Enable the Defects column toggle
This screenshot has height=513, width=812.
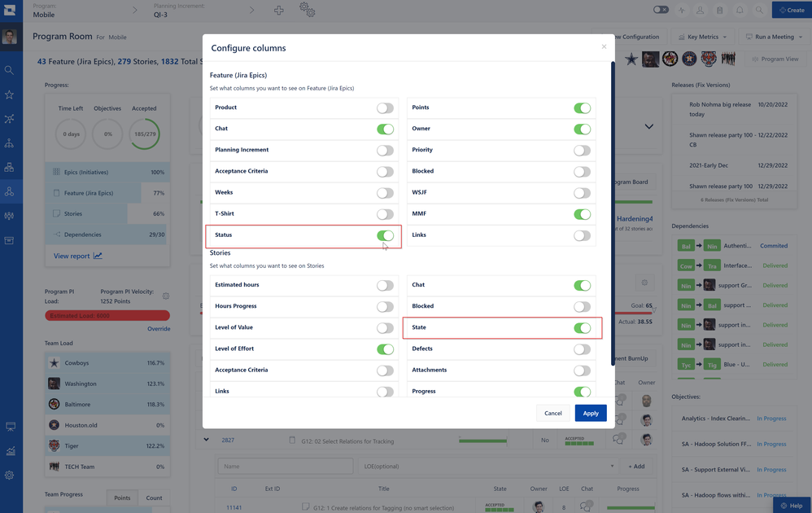click(x=582, y=349)
